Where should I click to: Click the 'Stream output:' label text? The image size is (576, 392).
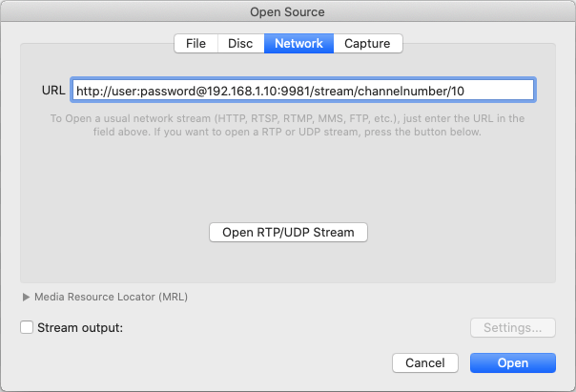point(80,328)
